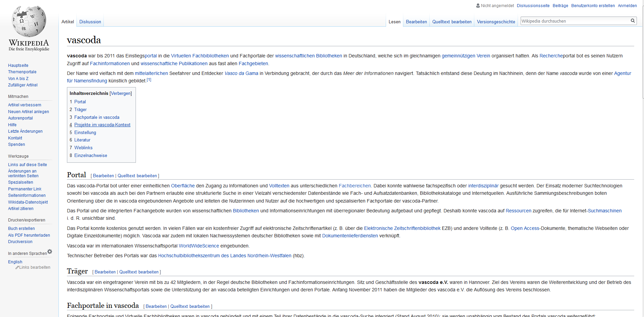Jump to contents entry 2 Träger
The image size is (644, 317).
[x=78, y=109]
